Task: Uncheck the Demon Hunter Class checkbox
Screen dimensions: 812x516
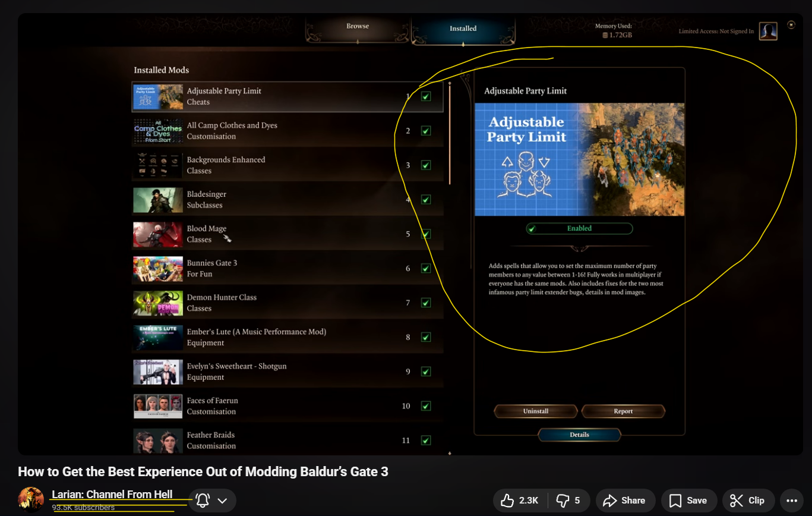Action: pos(426,303)
